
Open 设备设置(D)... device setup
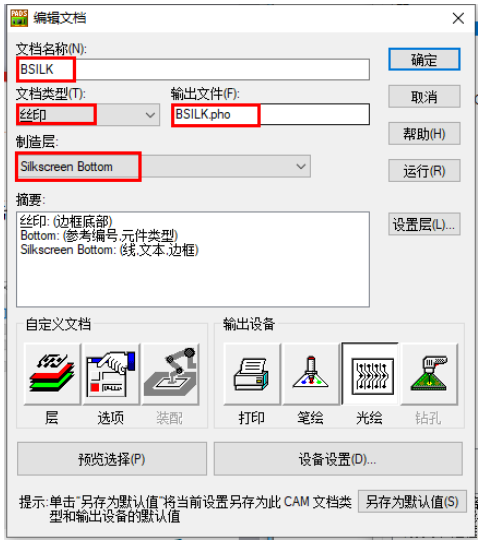(338, 459)
